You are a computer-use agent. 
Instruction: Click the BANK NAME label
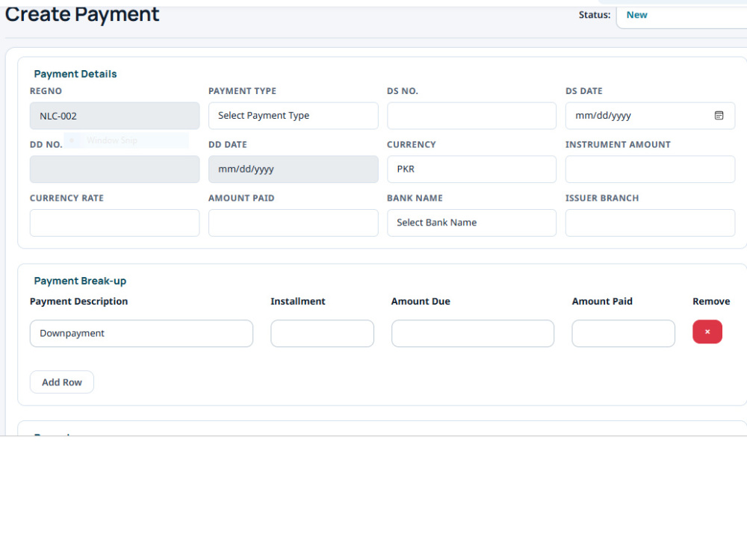coord(415,198)
